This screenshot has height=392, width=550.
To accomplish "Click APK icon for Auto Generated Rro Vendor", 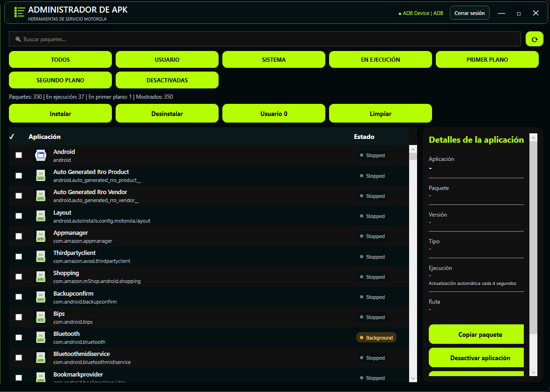I will pos(41,196).
